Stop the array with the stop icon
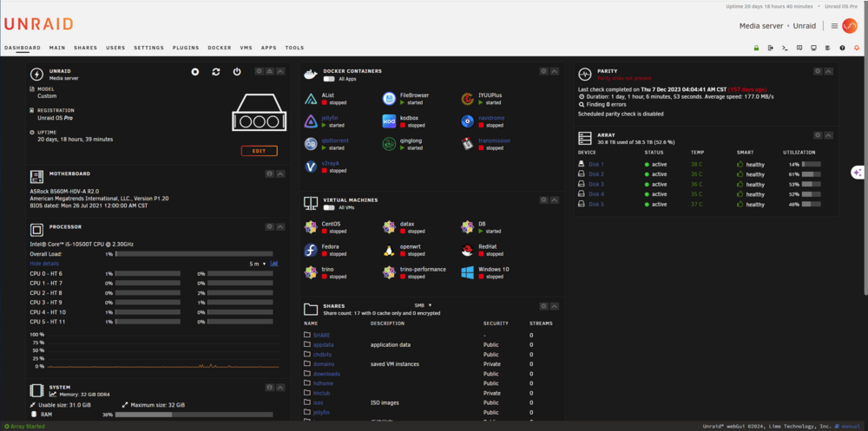Screen dimensions: 868x431 click(x=194, y=72)
